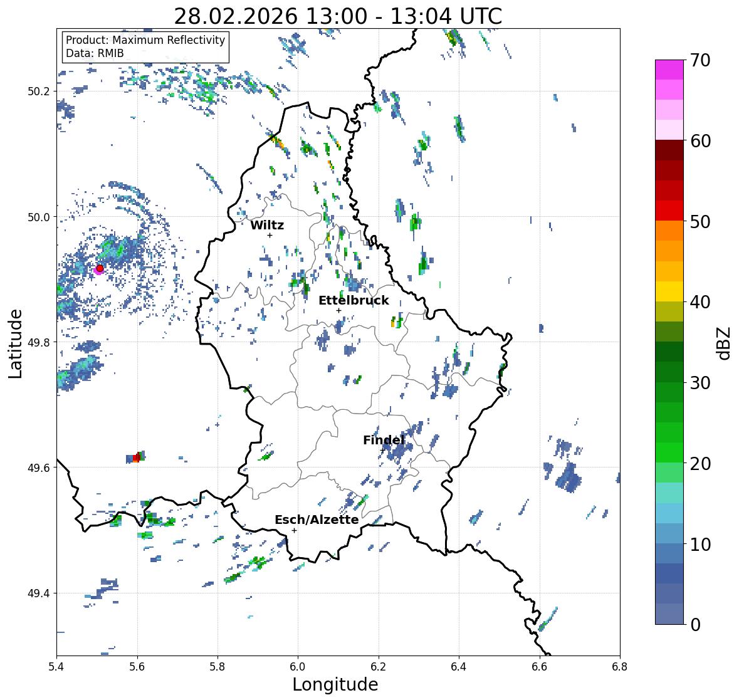
Task: Click the yellow swatch at 40 dBZ
Action: 669,291
